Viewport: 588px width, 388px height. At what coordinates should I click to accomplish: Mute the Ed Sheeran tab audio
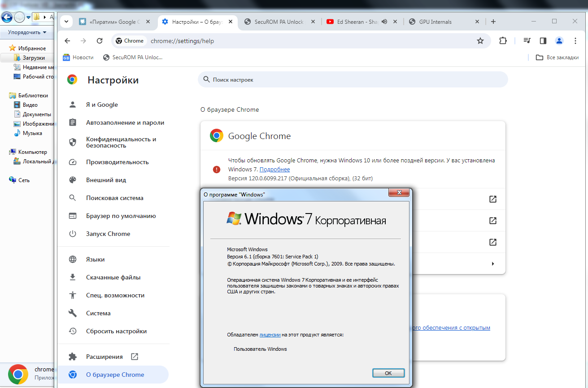(x=384, y=22)
